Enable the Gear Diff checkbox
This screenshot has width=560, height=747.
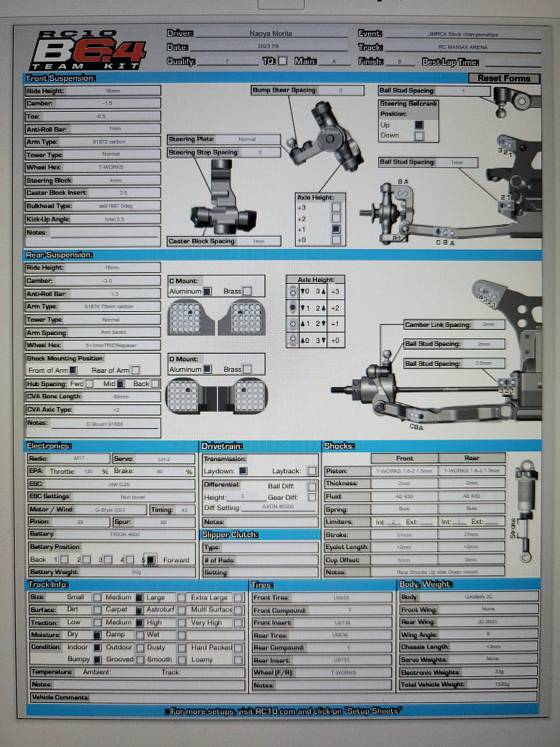point(312,497)
